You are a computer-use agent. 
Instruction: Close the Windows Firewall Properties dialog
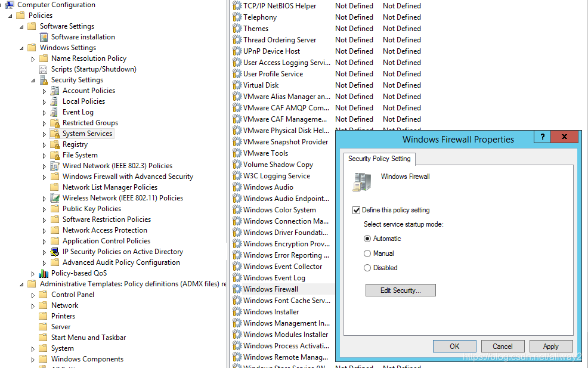[564, 137]
